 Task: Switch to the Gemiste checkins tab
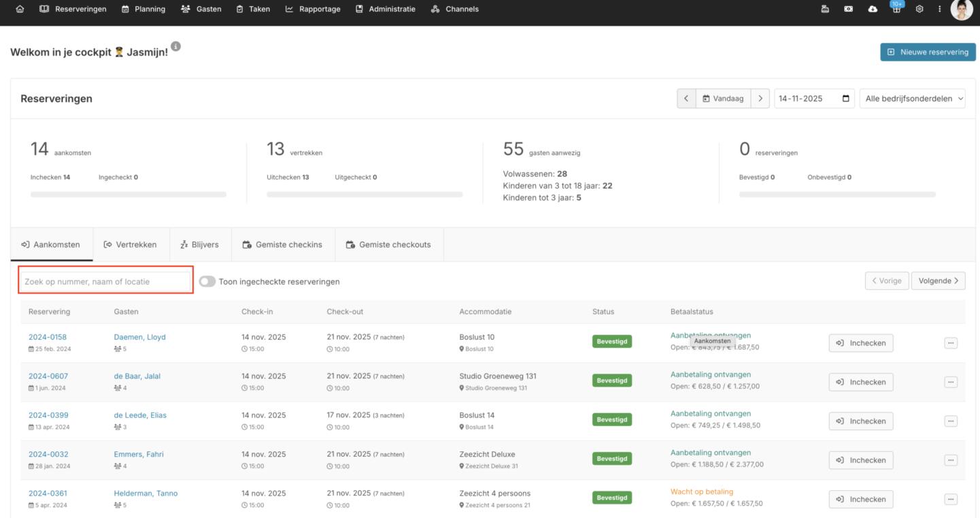coord(282,245)
